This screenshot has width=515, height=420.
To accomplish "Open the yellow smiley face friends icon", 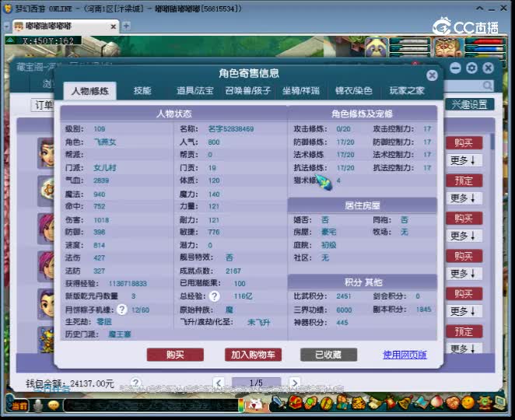I will 468,403.
